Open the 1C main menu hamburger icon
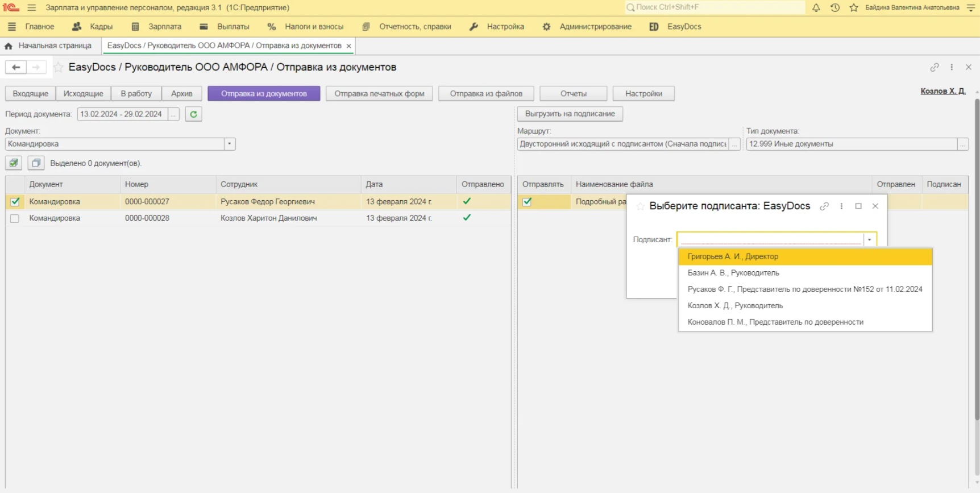980x493 pixels. 31,7
